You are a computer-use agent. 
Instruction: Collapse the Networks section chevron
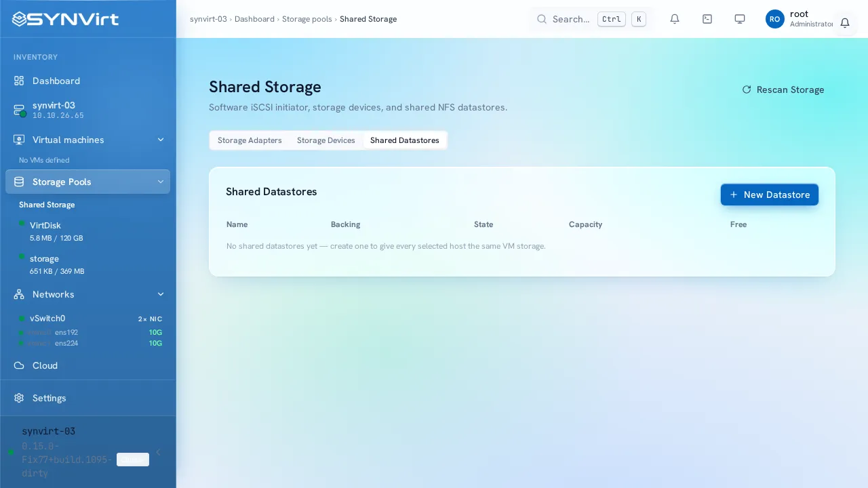161,294
